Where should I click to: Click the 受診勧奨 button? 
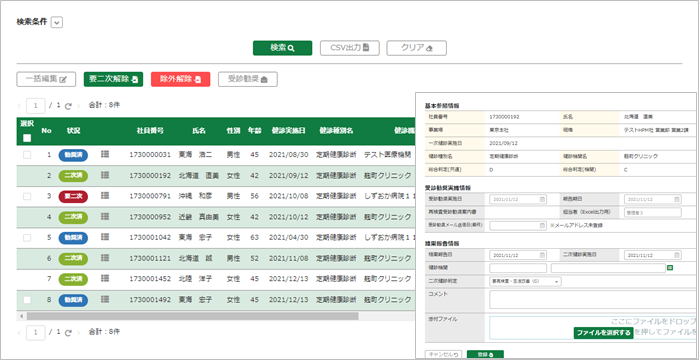[x=247, y=79]
